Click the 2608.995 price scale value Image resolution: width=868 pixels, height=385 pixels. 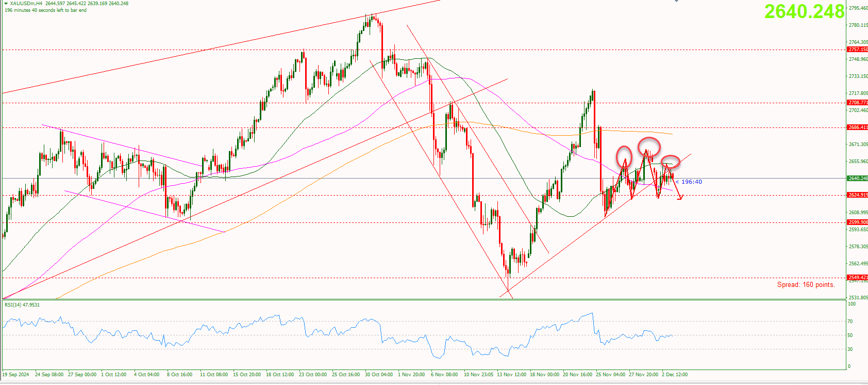(858, 213)
